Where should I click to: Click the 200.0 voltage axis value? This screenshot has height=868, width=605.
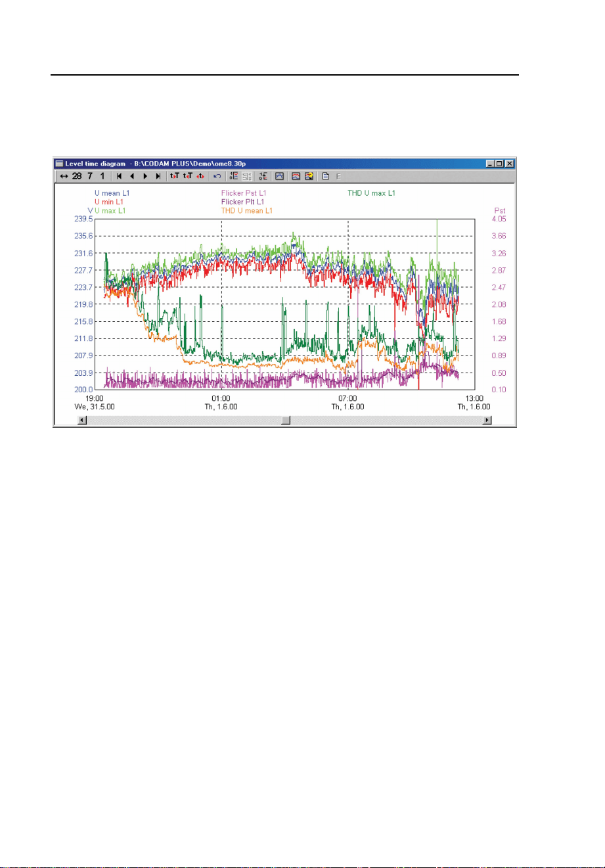83,390
